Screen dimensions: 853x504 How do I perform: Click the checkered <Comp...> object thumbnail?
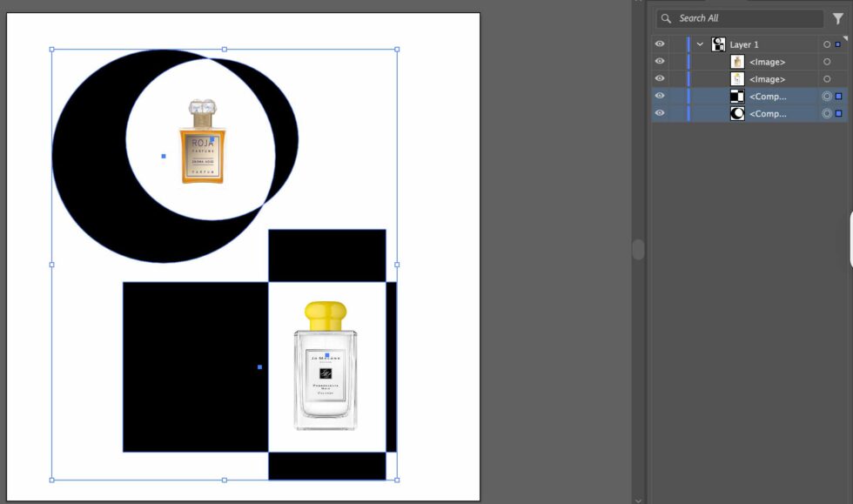tap(736, 96)
